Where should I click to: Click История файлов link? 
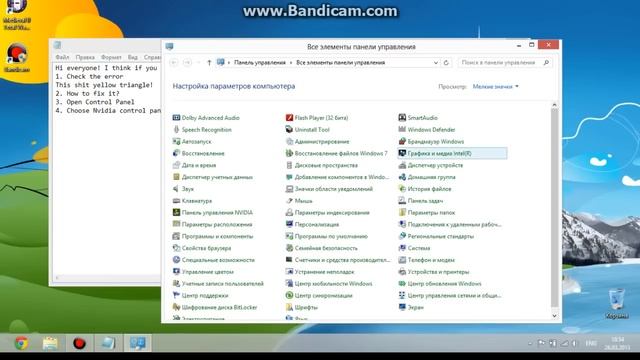pyautogui.click(x=429, y=189)
